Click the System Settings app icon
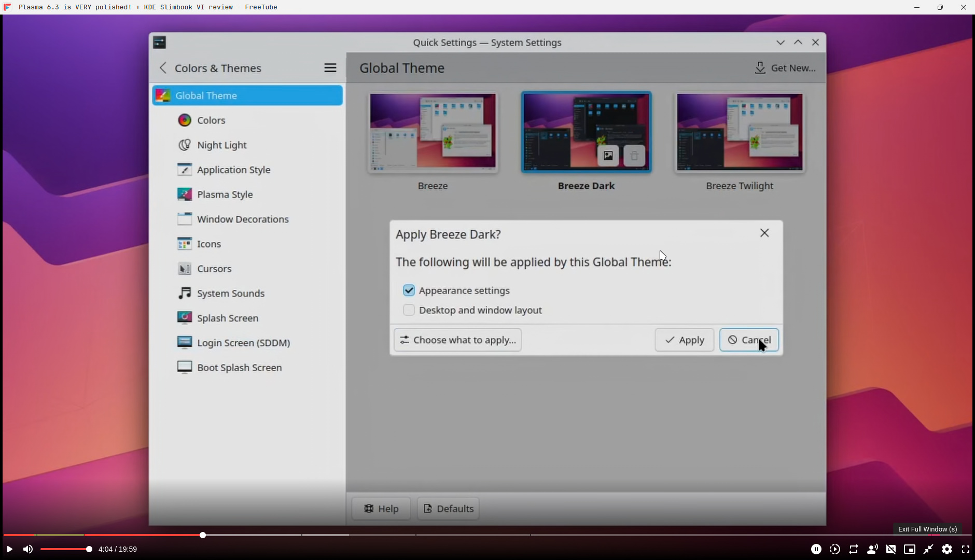This screenshot has height=560, width=975. click(x=160, y=43)
